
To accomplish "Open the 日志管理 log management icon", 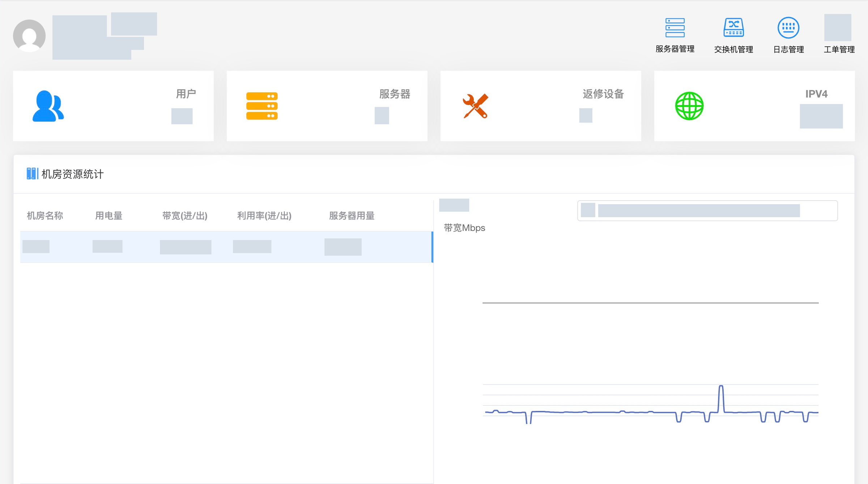I will coord(788,28).
